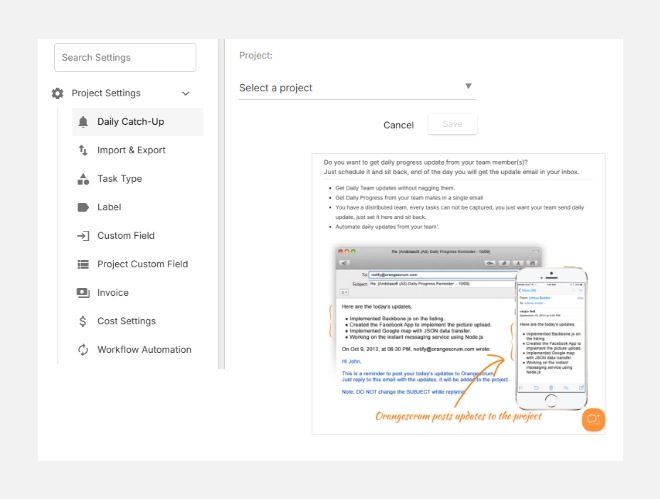Screen dimensions: 660x499
Task: Open the orange chat support bubble
Action: click(593, 419)
